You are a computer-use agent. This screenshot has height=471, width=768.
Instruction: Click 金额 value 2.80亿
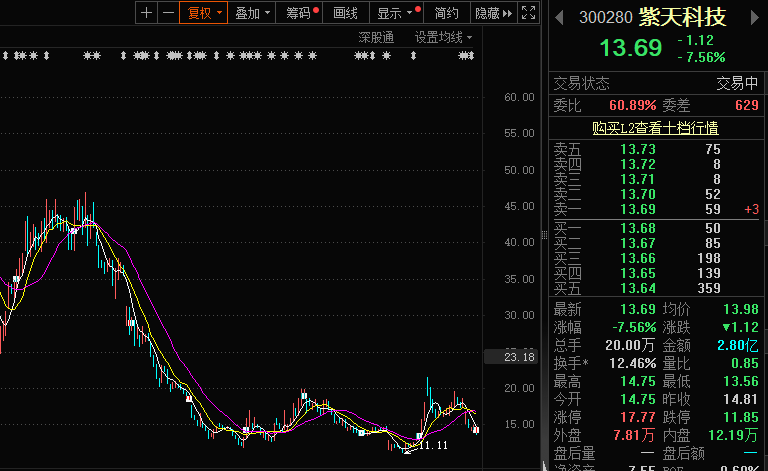pyautogui.click(x=738, y=345)
